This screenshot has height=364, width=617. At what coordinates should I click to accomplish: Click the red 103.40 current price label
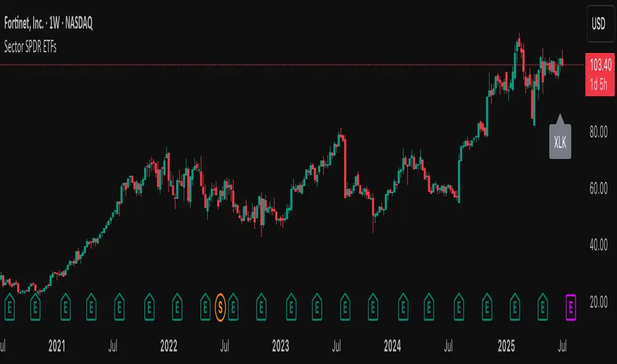600,74
